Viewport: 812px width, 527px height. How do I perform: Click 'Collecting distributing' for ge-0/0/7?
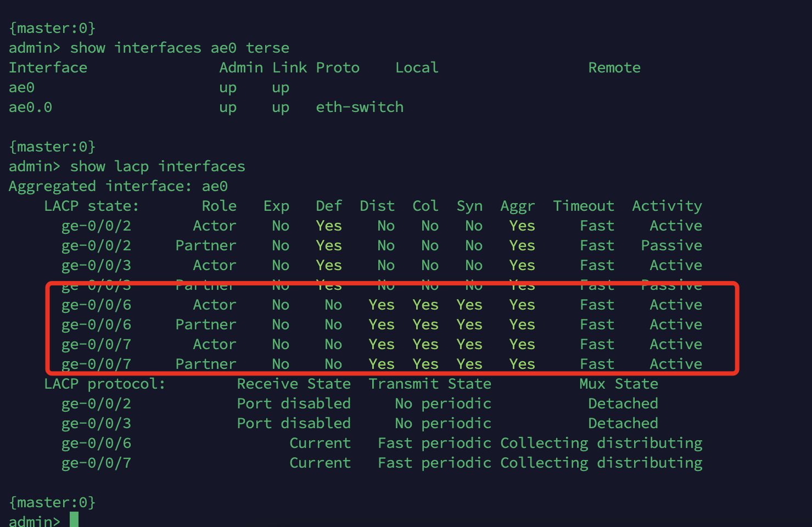point(601,463)
